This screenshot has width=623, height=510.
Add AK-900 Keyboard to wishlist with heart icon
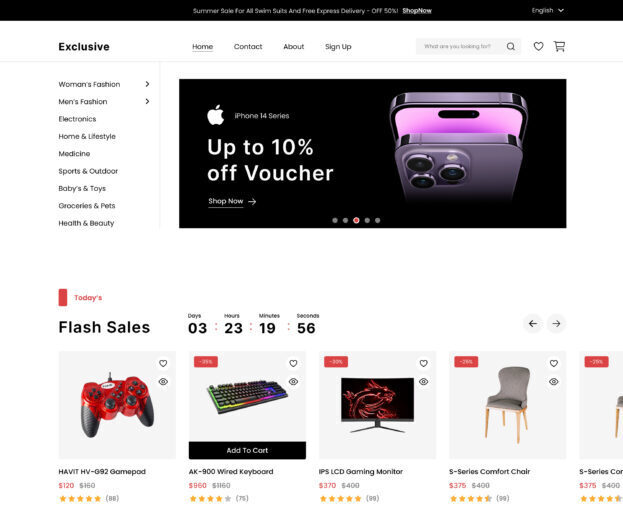[x=293, y=363]
